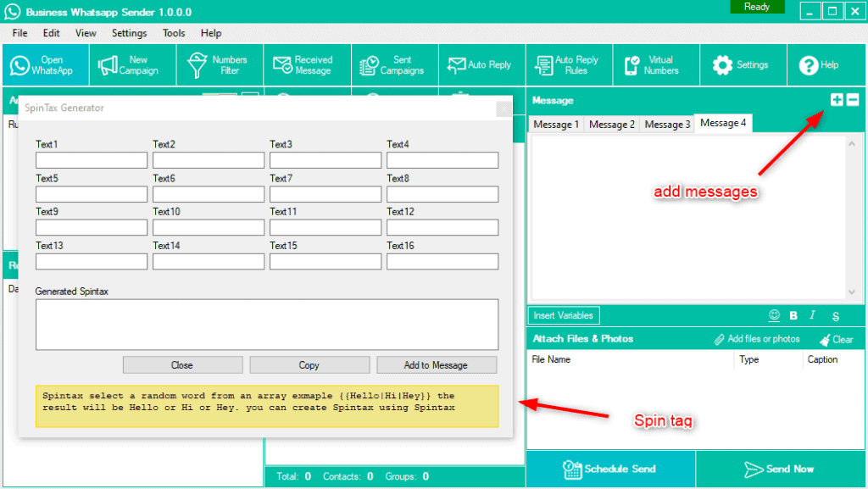Viewport: 868px width, 489px height.
Task: Focus the Text14 input field
Action: pyautogui.click(x=209, y=262)
